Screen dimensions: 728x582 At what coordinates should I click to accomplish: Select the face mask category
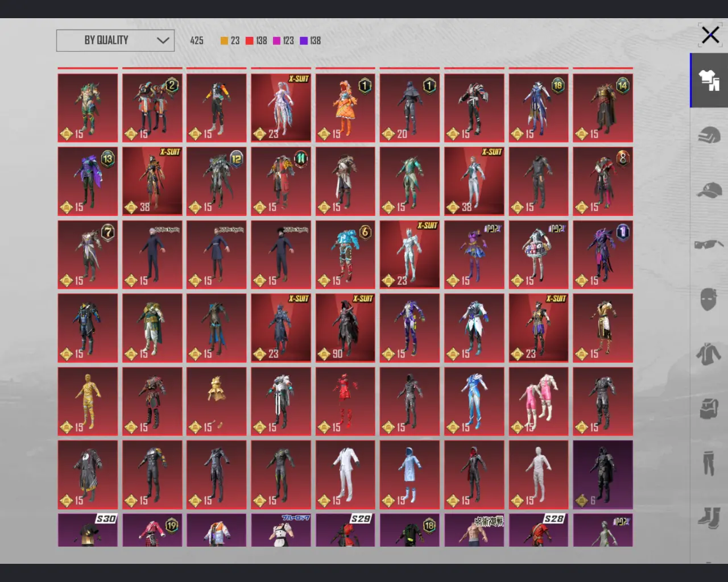tap(709, 300)
